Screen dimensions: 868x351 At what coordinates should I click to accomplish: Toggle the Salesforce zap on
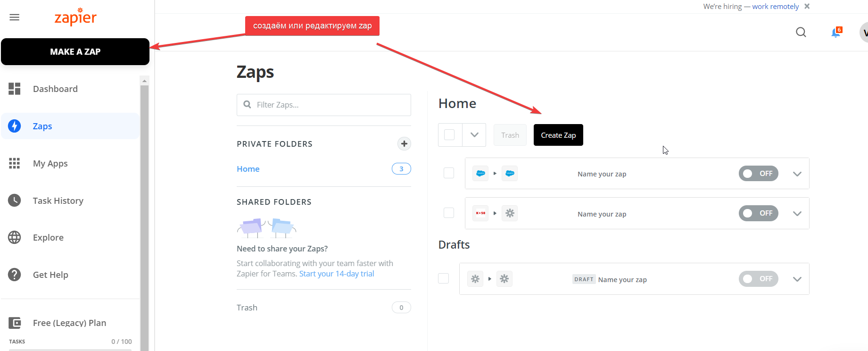(758, 174)
